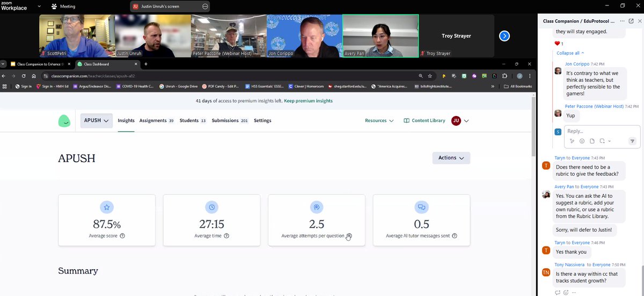Attach file in reply box
This screenshot has width=644, height=296.
pos(592,141)
